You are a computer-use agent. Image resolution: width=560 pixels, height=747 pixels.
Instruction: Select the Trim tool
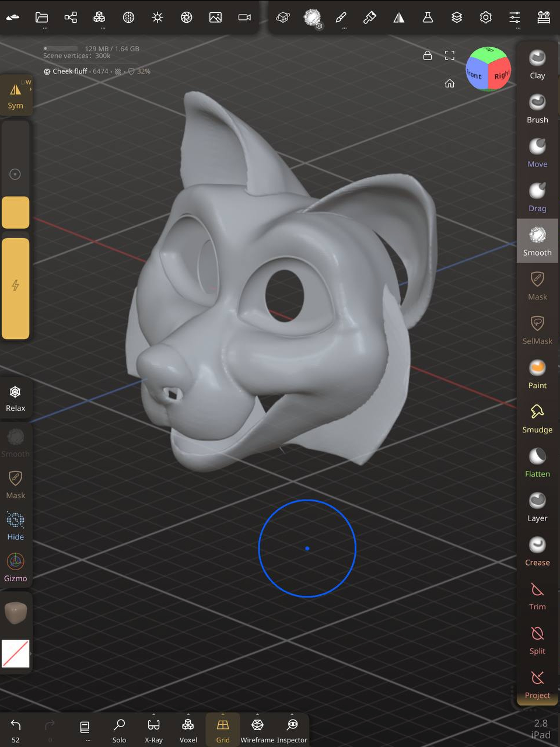[x=537, y=596]
